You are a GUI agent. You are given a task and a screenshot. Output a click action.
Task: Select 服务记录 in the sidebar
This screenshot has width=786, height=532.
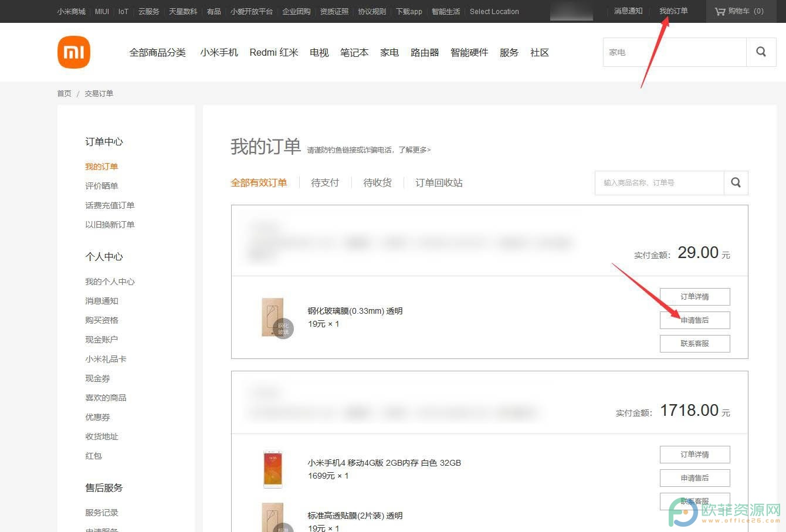[x=101, y=513]
